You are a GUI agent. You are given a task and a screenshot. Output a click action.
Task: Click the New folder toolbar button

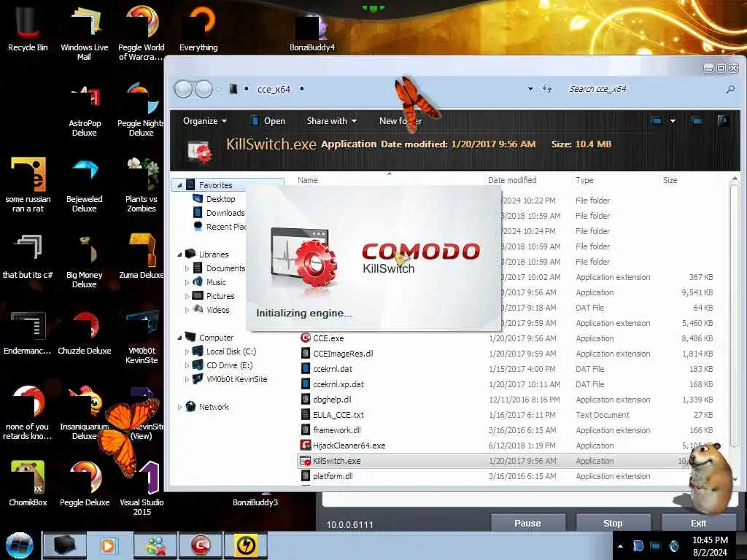point(400,121)
